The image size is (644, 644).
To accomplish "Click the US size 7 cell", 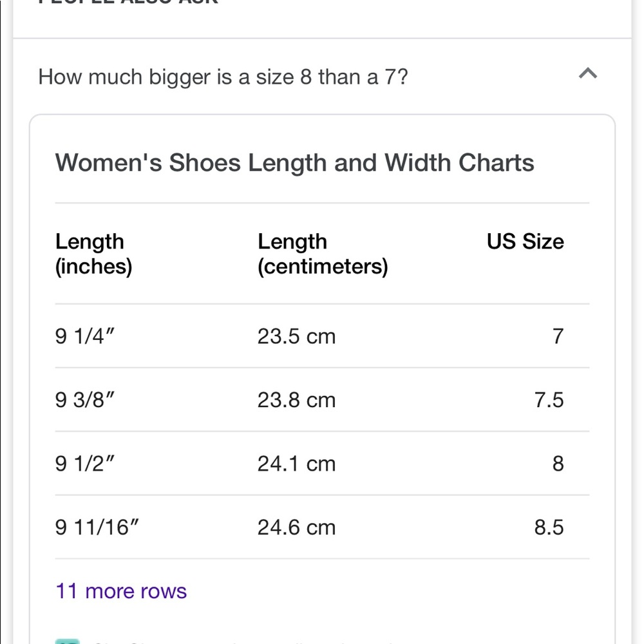I will pos(558,336).
